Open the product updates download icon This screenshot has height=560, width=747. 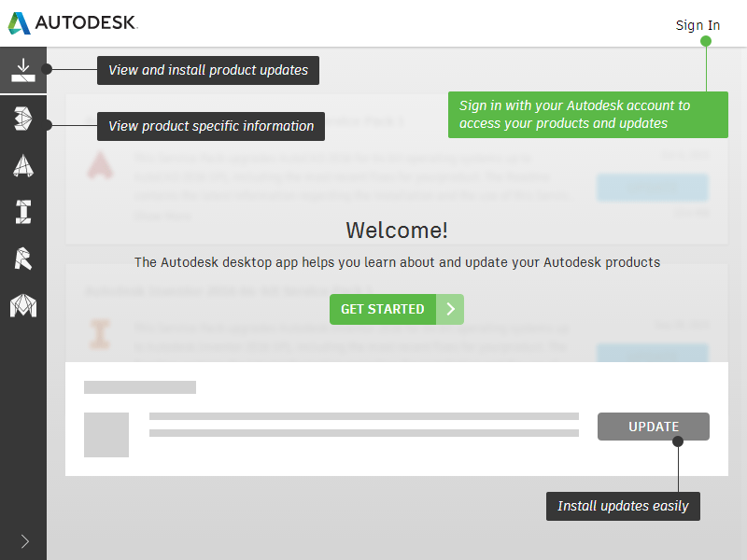click(x=22, y=70)
